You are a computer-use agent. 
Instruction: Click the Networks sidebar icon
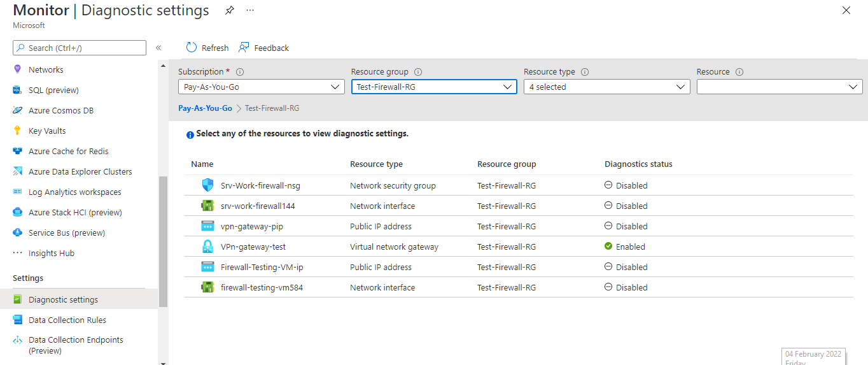click(17, 69)
